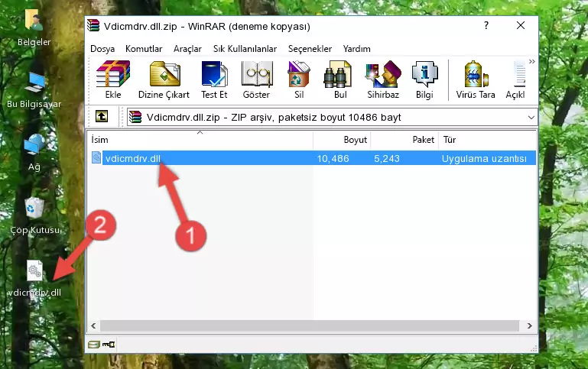Sort by Paket column header
The image size is (588, 369).
pyautogui.click(x=404, y=140)
